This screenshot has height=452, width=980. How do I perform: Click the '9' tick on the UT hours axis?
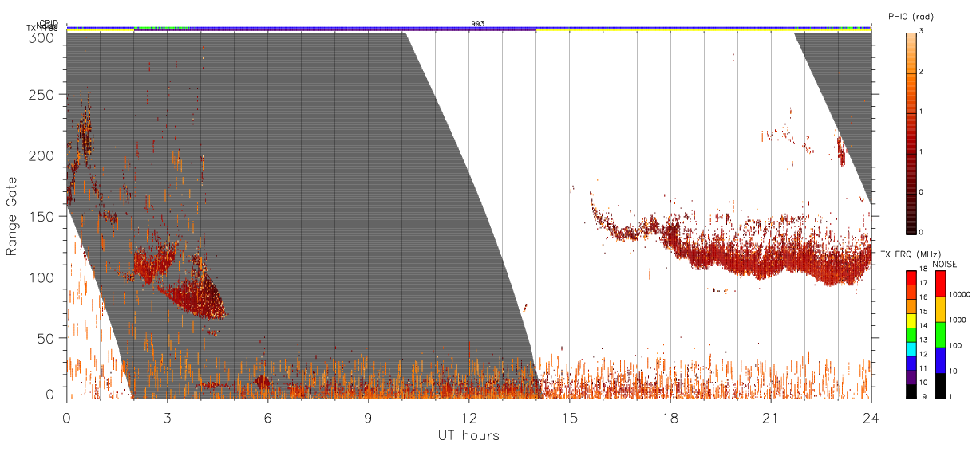[x=368, y=417]
